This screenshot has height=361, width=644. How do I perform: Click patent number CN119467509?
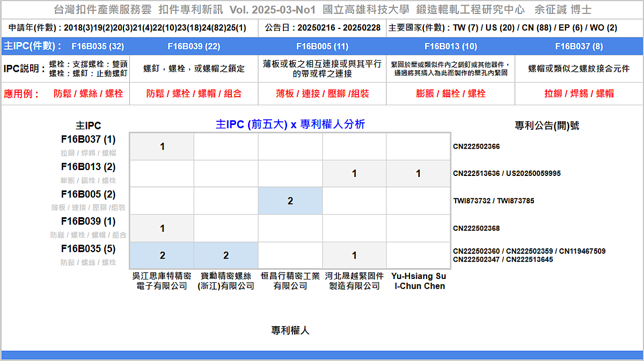pos(583,251)
